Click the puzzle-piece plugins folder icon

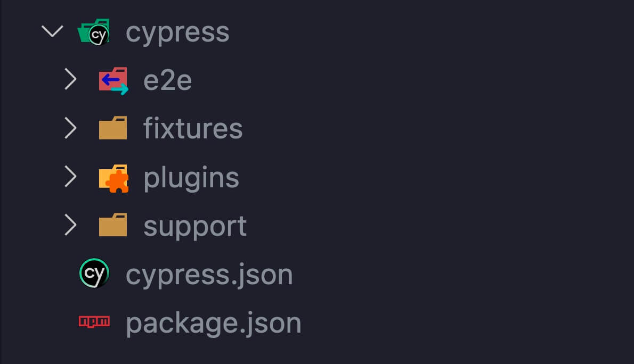click(113, 177)
